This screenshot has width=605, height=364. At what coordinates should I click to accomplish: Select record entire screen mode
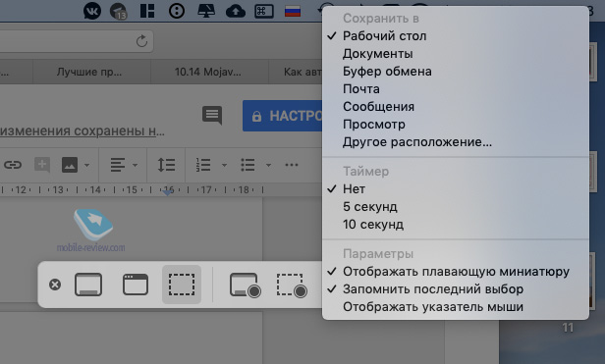(245, 285)
